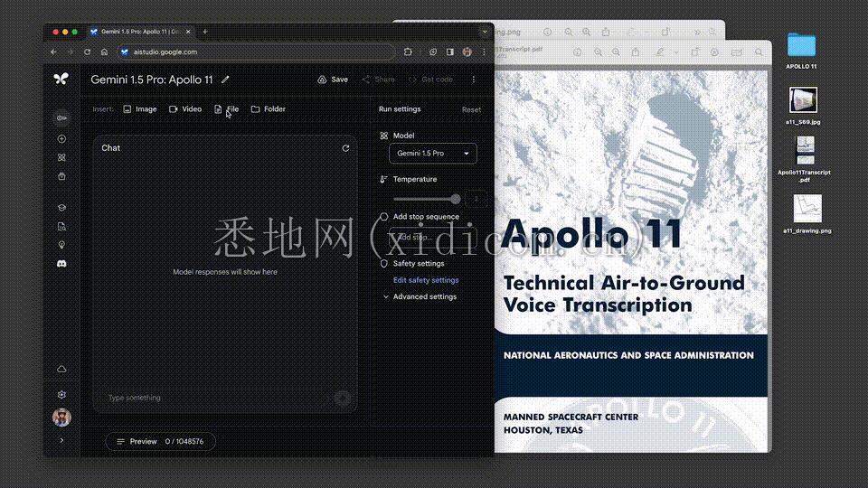868x488 pixels.
Task: Click the Save button
Action: (x=333, y=80)
